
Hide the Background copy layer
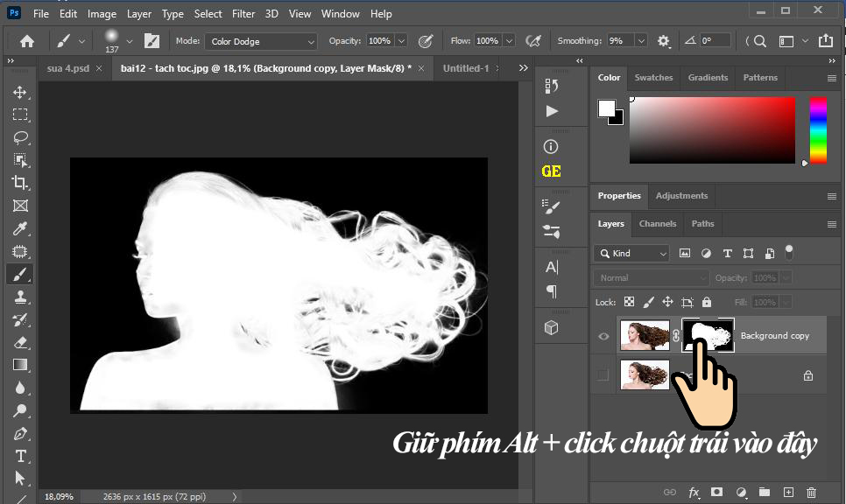[603, 335]
